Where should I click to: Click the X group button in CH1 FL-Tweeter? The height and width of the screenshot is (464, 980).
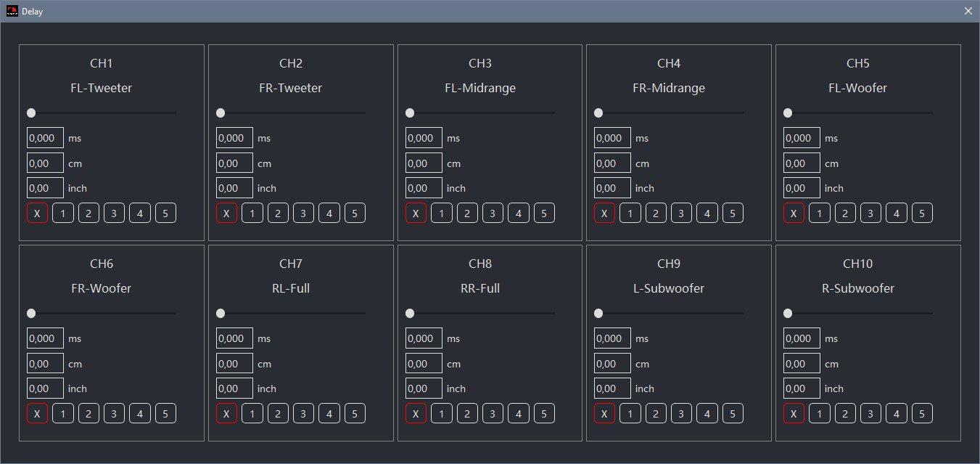[x=37, y=213]
